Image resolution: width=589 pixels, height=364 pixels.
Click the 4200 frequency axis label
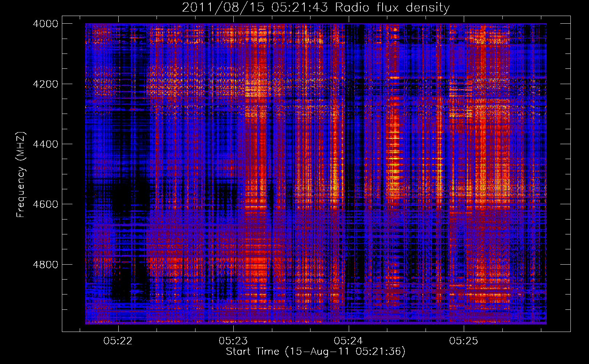pyautogui.click(x=46, y=84)
